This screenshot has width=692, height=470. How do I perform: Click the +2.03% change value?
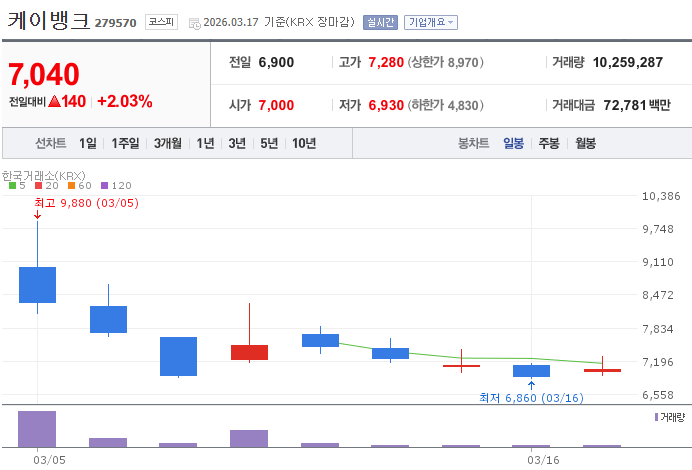(125, 102)
